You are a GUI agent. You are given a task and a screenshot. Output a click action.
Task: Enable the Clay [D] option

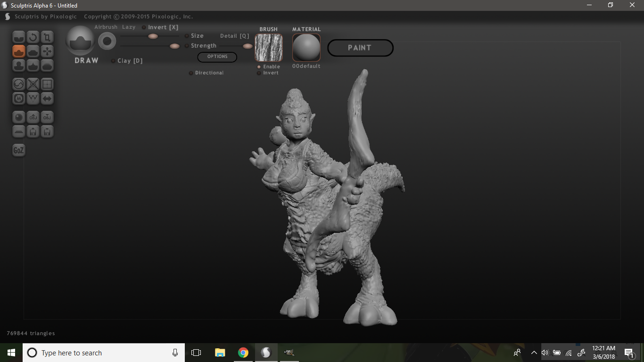pos(114,61)
